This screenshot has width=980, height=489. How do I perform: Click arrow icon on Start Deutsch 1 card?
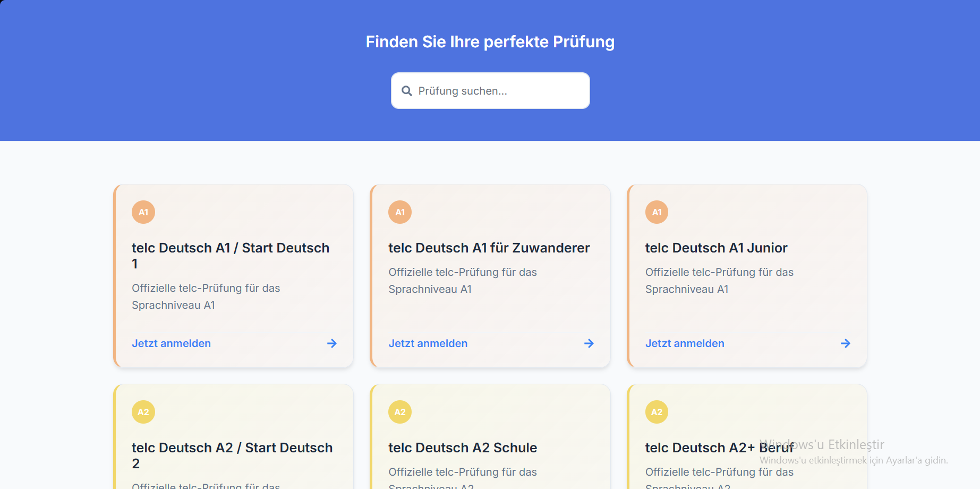pyautogui.click(x=332, y=343)
